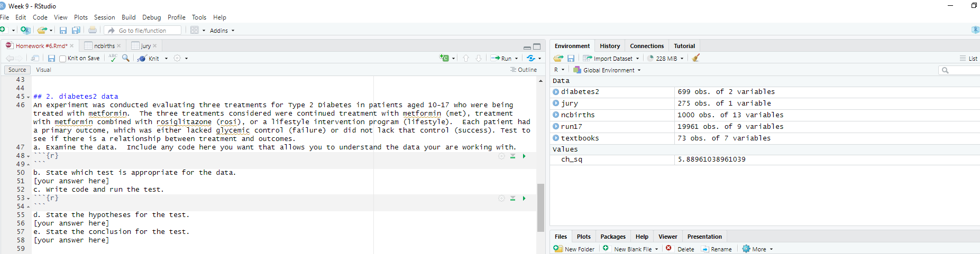This screenshot has width=980, height=254.
Task: Open the recent files dropdown arrow
Action: tap(51, 31)
